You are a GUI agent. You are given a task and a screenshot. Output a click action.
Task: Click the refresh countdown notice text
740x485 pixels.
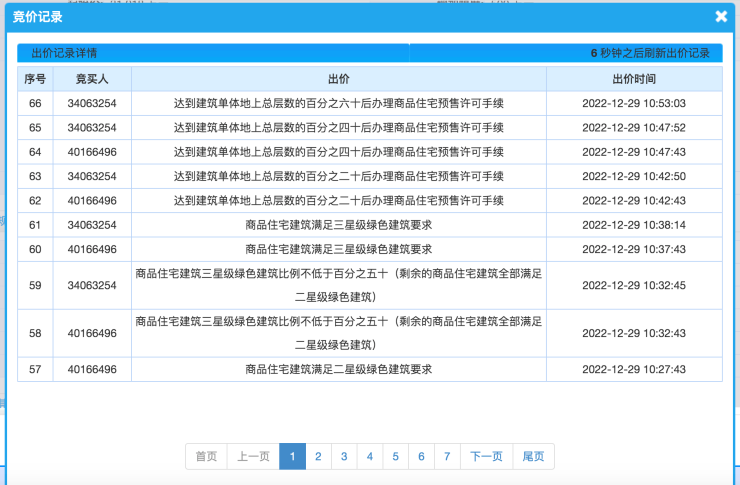coord(649,53)
